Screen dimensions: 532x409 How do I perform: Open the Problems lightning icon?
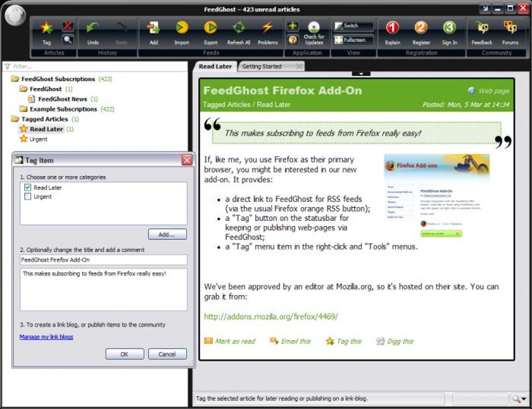tap(268, 28)
